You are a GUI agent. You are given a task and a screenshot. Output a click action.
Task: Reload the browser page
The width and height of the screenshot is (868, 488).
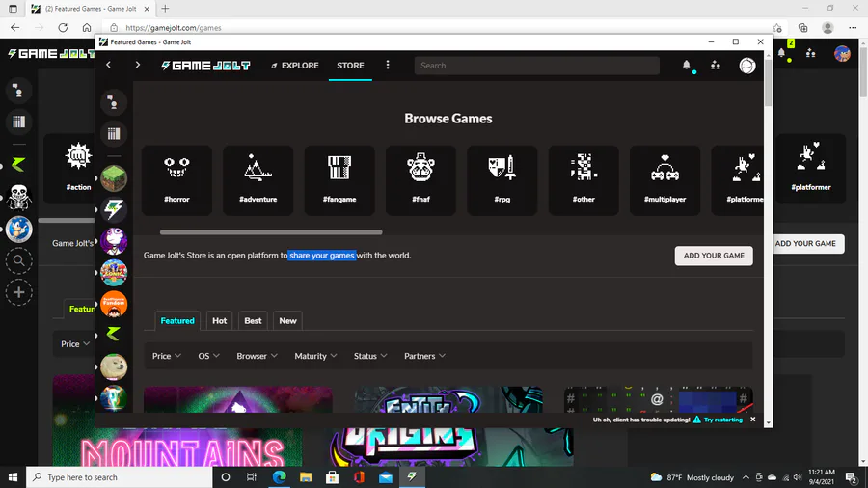(63, 28)
